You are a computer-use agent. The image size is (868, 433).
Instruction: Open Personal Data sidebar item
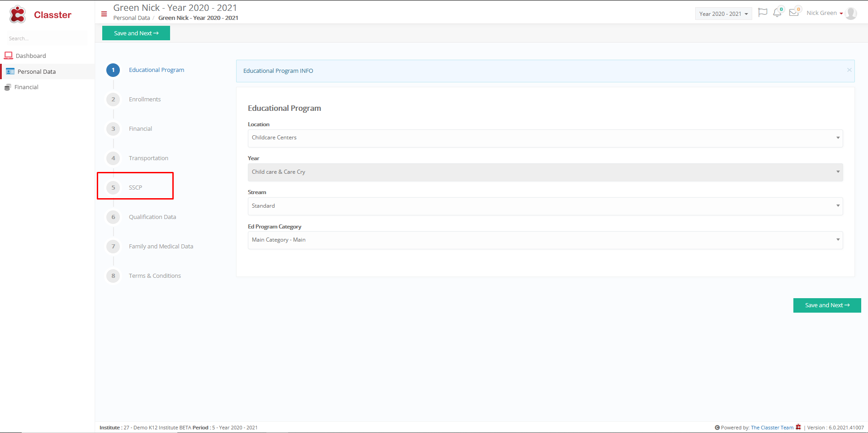click(37, 71)
